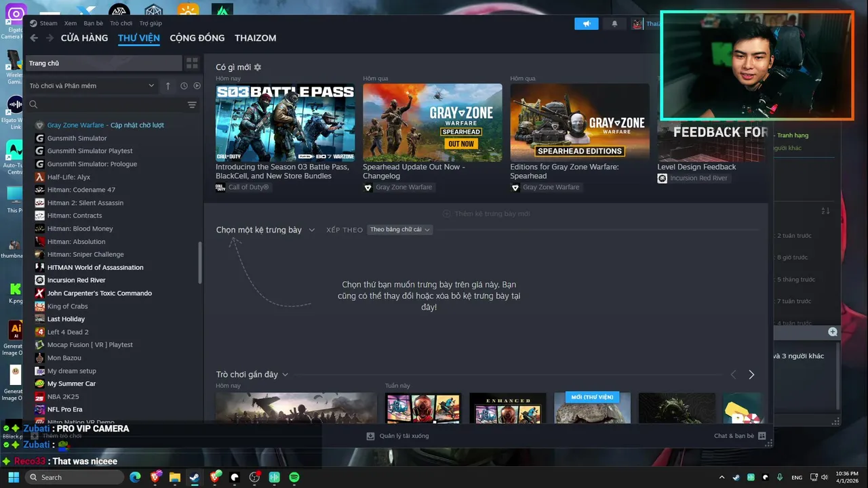Open the Bạn bè menu
868x488 pixels.
tap(94, 23)
